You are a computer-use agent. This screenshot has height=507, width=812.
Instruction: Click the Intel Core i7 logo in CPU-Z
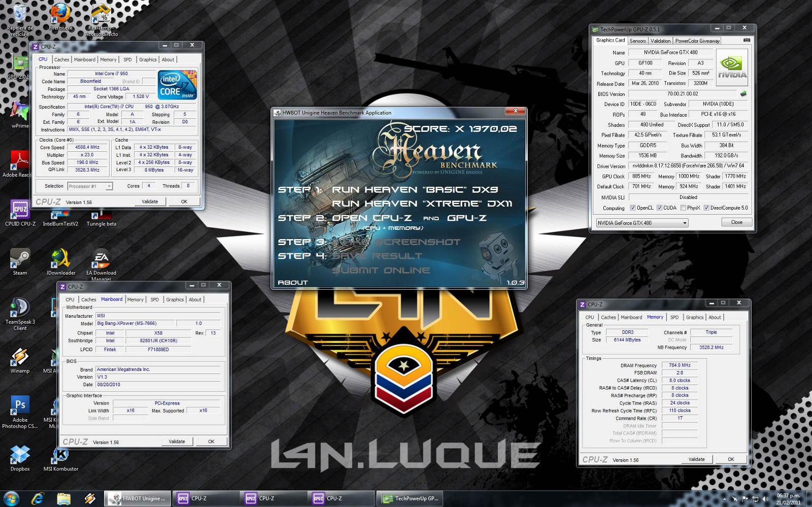177,85
